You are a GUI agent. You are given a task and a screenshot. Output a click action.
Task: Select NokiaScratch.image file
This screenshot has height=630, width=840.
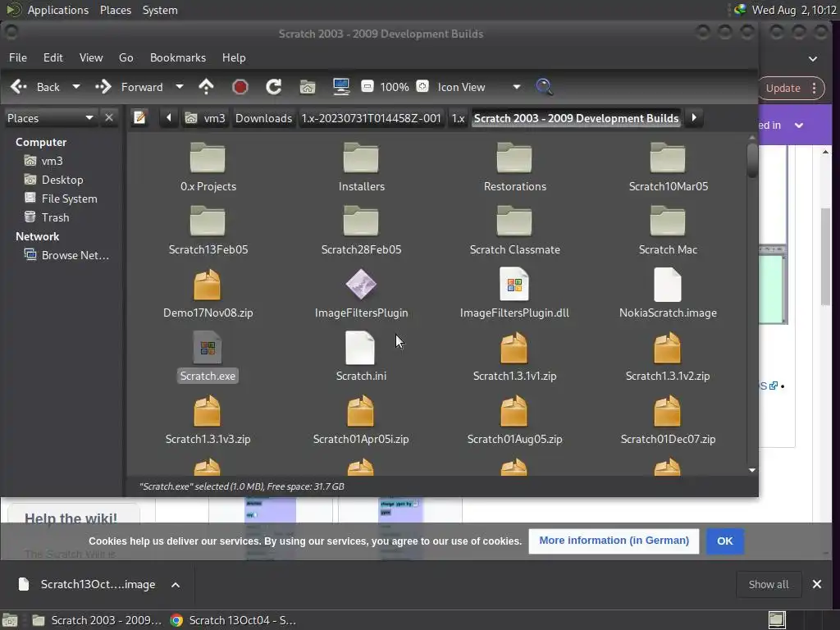[668, 294]
